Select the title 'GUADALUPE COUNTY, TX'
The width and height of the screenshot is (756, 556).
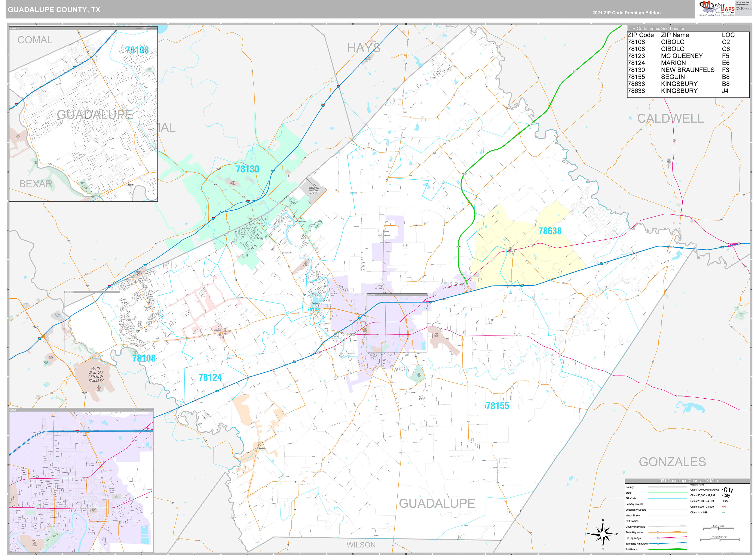click(54, 9)
